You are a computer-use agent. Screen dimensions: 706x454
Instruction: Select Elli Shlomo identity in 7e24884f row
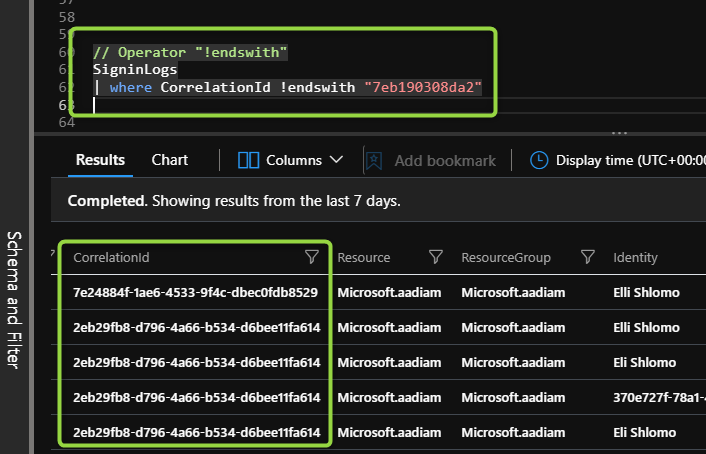click(646, 292)
